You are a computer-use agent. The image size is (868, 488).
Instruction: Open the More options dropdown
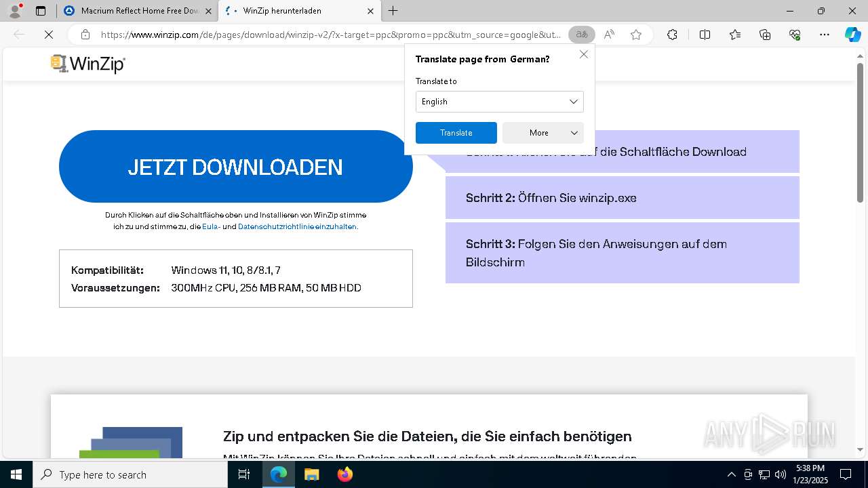(x=543, y=133)
